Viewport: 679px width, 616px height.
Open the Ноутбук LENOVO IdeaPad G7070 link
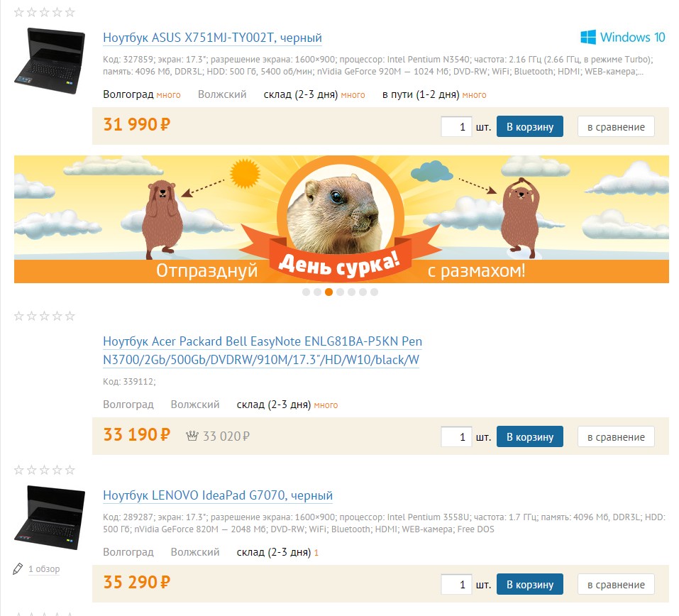pos(218,495)
